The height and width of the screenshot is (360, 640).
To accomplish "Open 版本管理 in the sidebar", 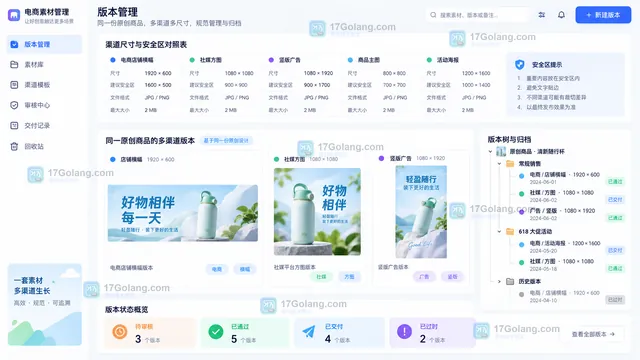I will pos(44,44).
